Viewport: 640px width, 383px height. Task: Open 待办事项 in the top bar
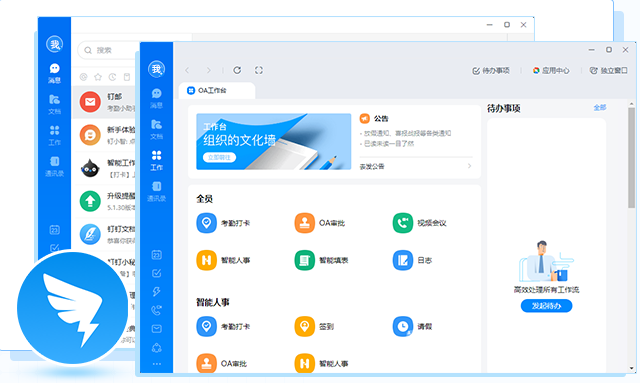click(491, 71)
